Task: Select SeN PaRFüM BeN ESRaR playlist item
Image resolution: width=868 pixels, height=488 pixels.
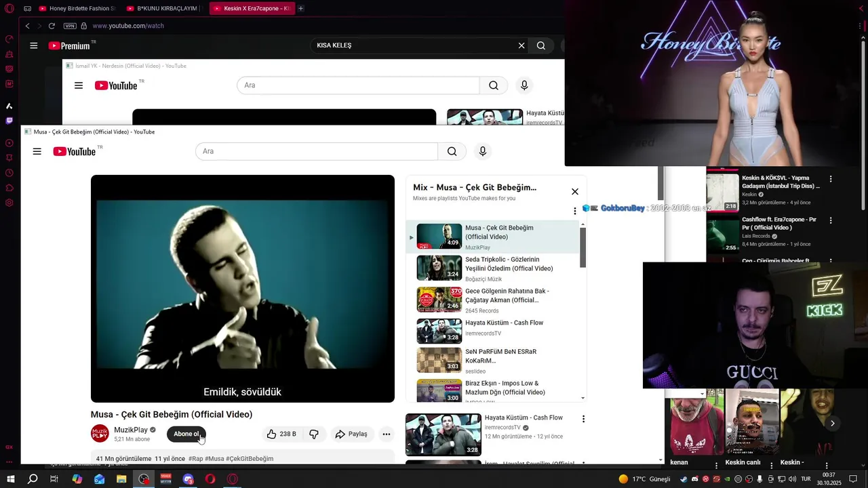Action: pos(494,361)
